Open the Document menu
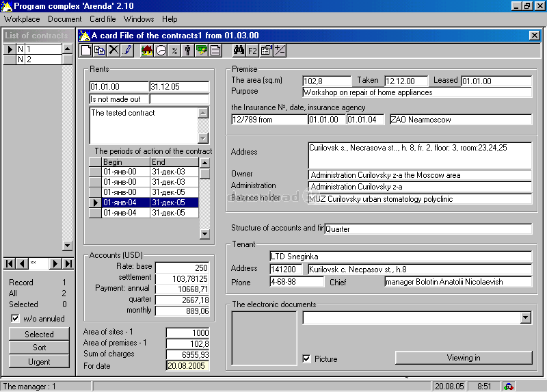Viewport: 547px width, 392px height. click(64, 19)
